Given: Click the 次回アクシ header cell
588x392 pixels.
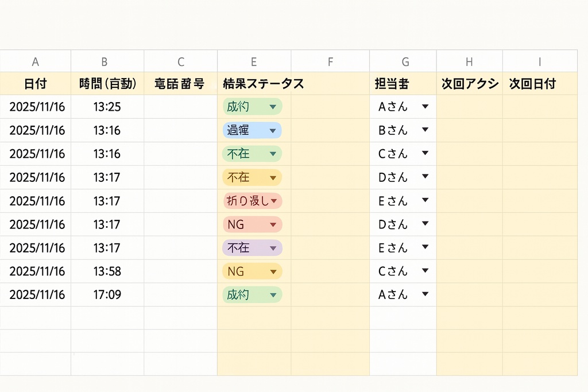Looking at the screenshot, I should [x=470, y=84].
